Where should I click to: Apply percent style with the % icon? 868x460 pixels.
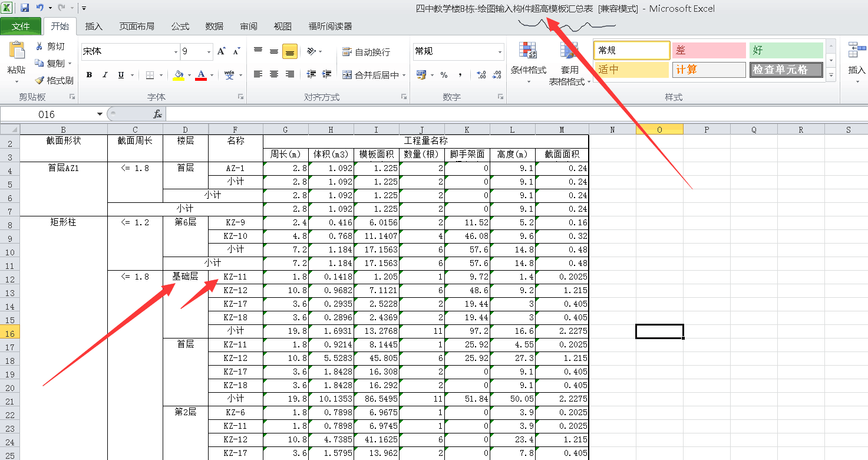pos(444,75)
